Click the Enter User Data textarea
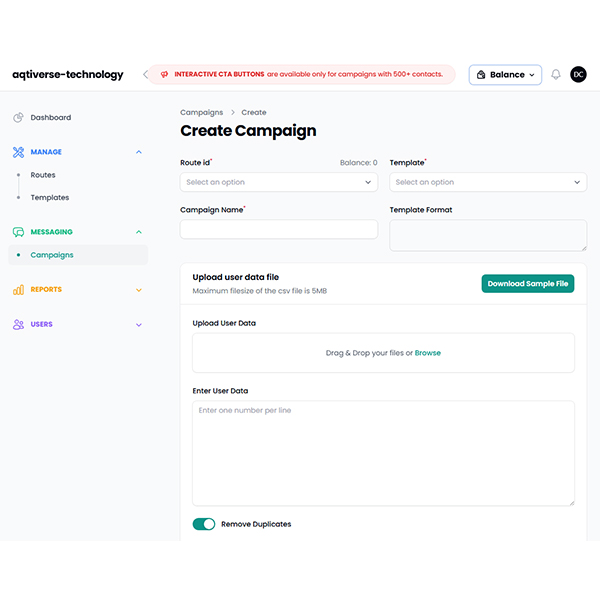This screenshot has width=600, height=600. 383,452
